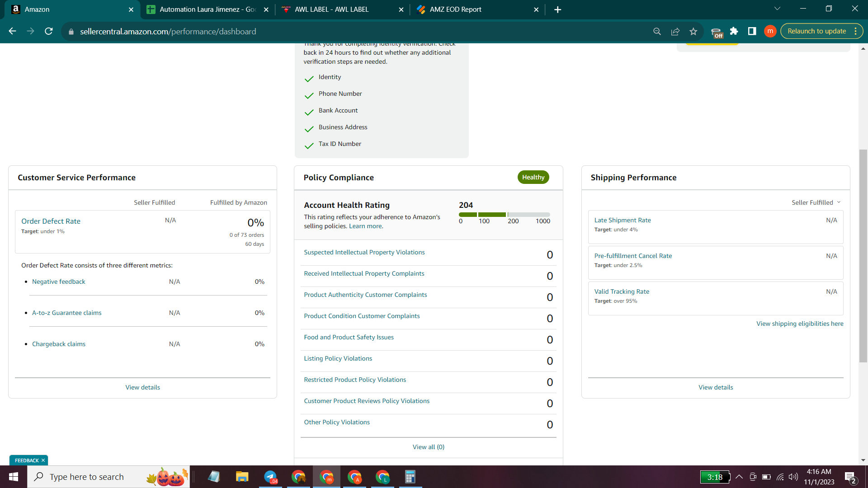Open the Extensions puzzle-piece menu

click(734, 31)
